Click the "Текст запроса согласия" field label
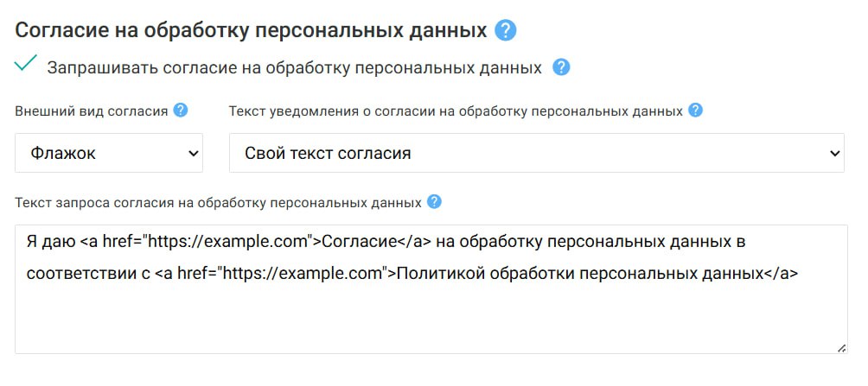This screenshot has height=386, width=868. tap(218, 203)
